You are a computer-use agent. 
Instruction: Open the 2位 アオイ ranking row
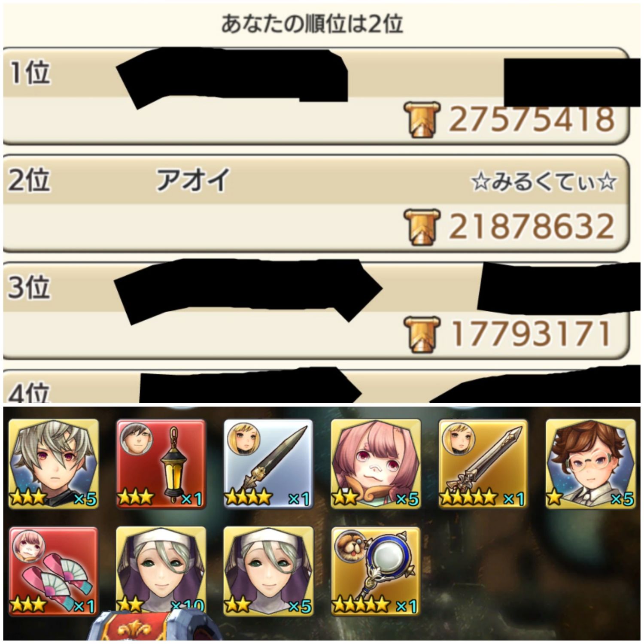(316, 204)
